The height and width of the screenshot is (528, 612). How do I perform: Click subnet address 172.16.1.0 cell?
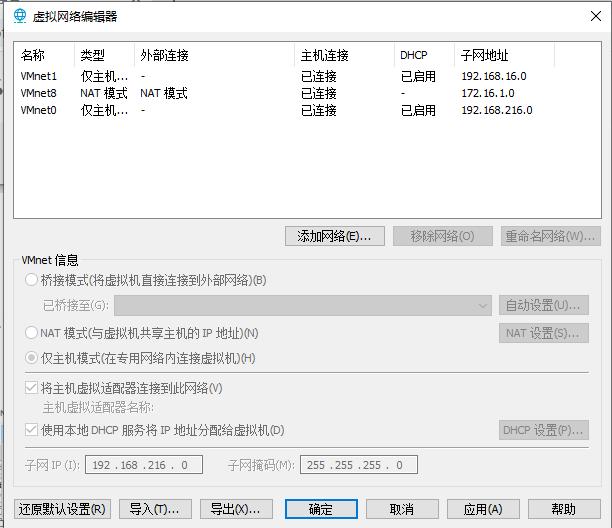488,93
